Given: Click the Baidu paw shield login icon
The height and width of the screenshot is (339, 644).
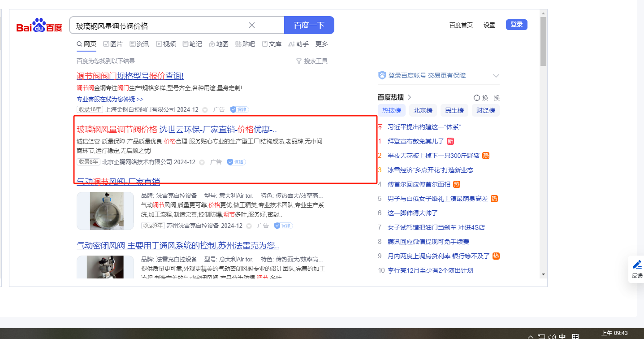Looking at the screenshot, I should point(382,75).
